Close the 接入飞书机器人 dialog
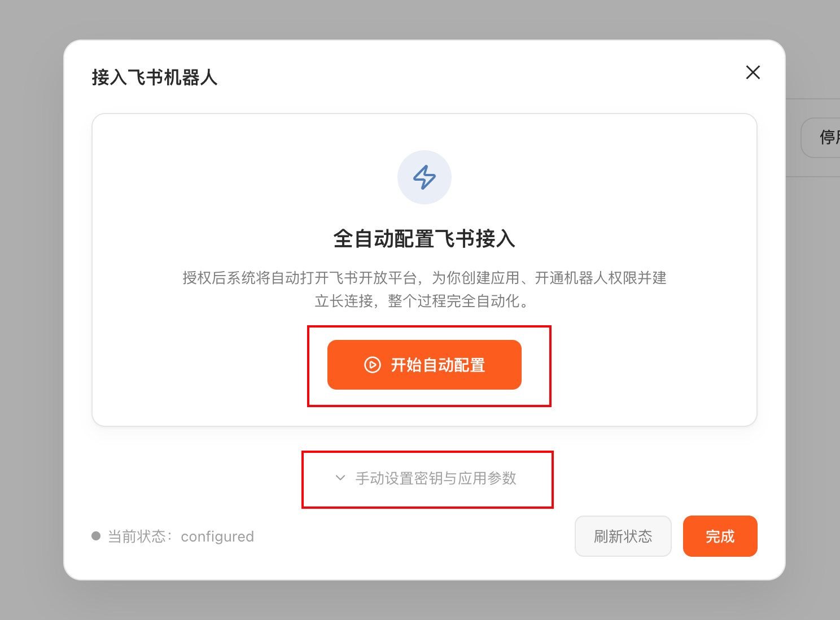 pos(753,72)
